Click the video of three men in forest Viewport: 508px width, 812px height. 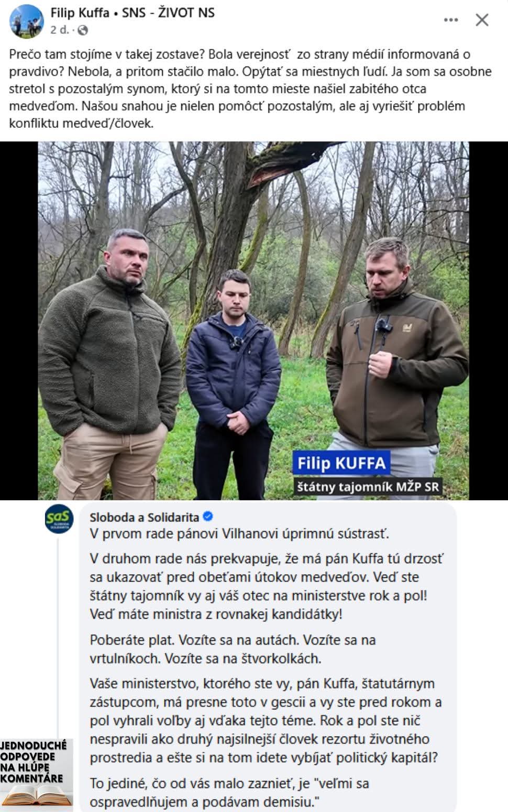pos(253,321)
